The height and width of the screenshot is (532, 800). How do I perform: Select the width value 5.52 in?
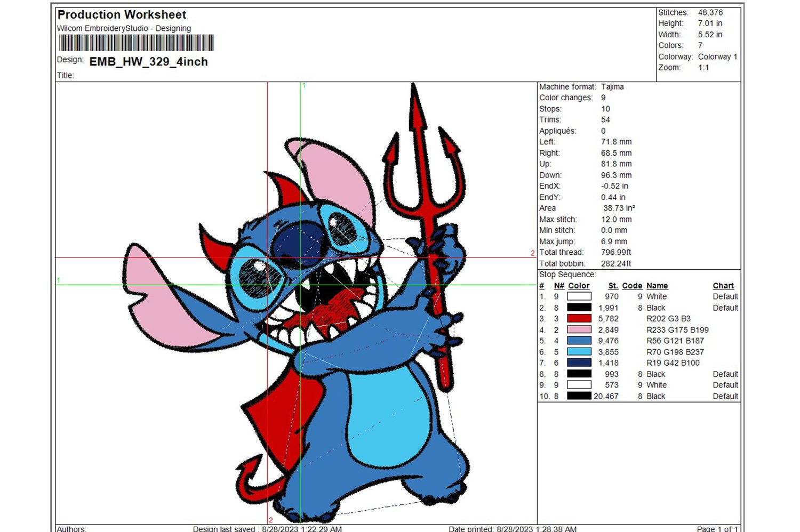click(710, 35)
